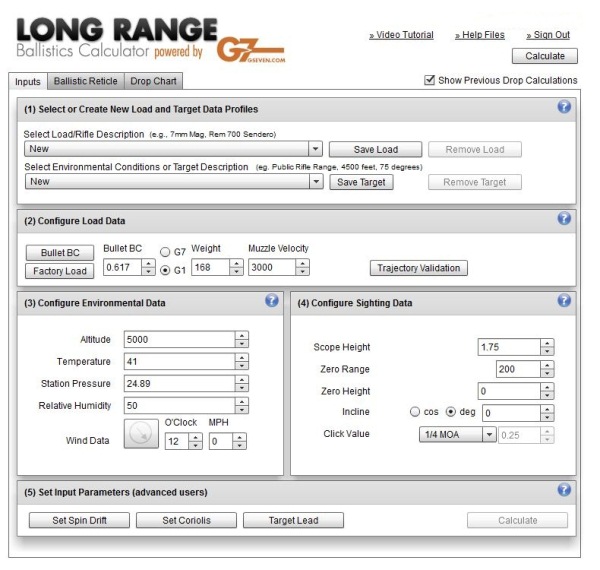This screenshot has width=600, height=570.
Task: Click the G7 gseven.com logo
Action: coord(251,50)
